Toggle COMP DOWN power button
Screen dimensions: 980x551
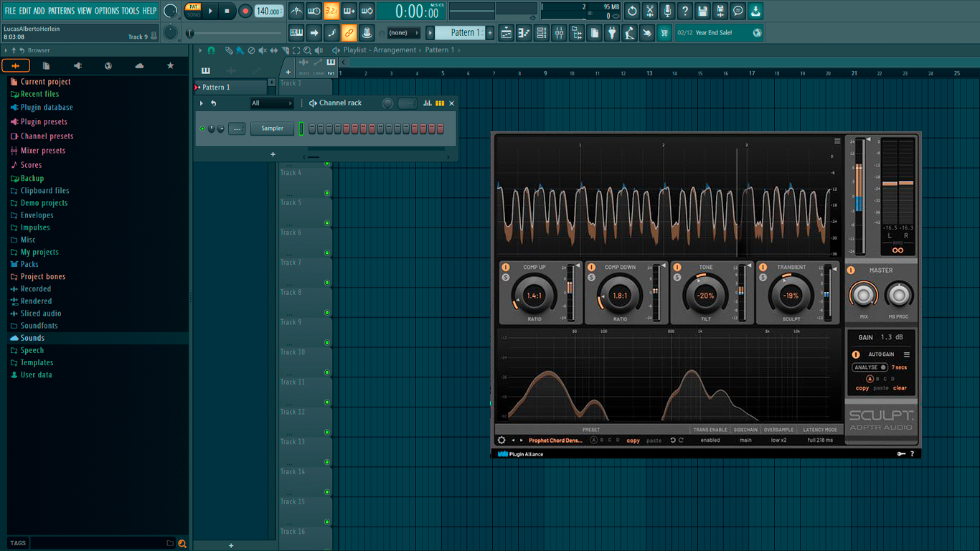tap(591, 267)
